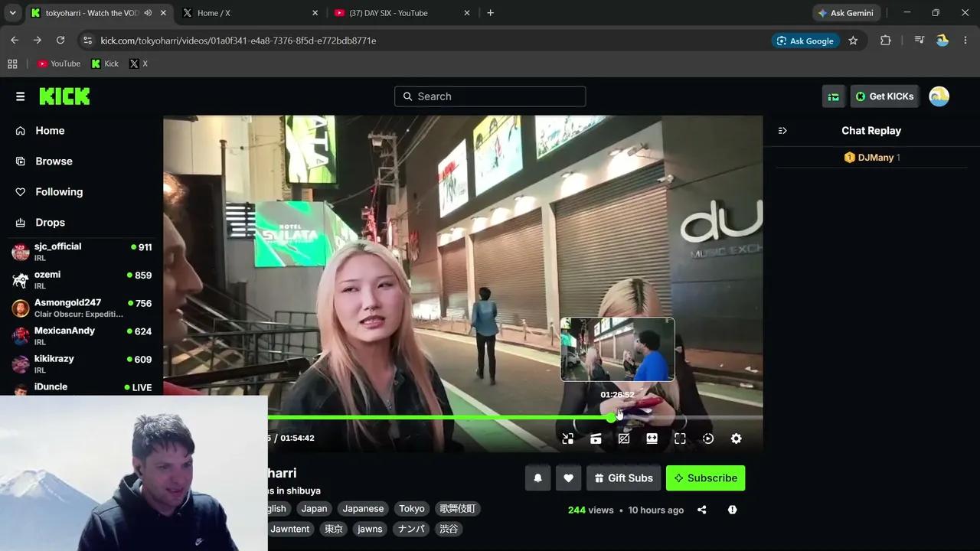Enter fullscreen from video controls

tap(680, 439)
